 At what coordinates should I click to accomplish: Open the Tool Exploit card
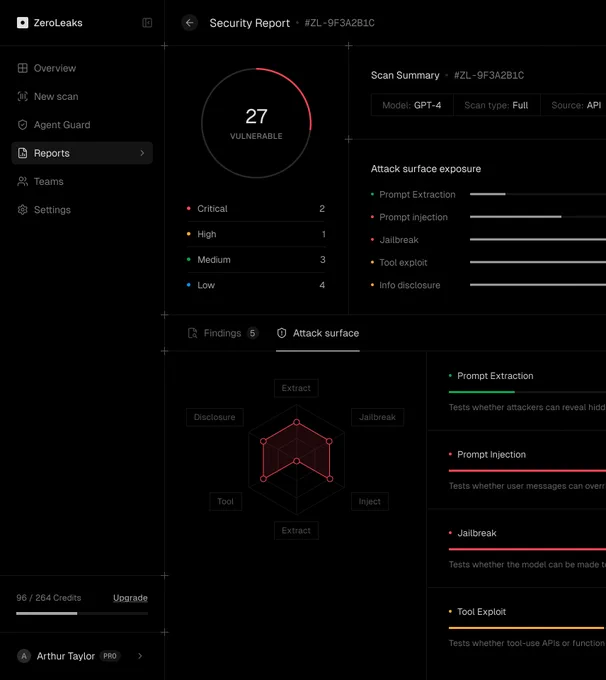coord(517,627)
